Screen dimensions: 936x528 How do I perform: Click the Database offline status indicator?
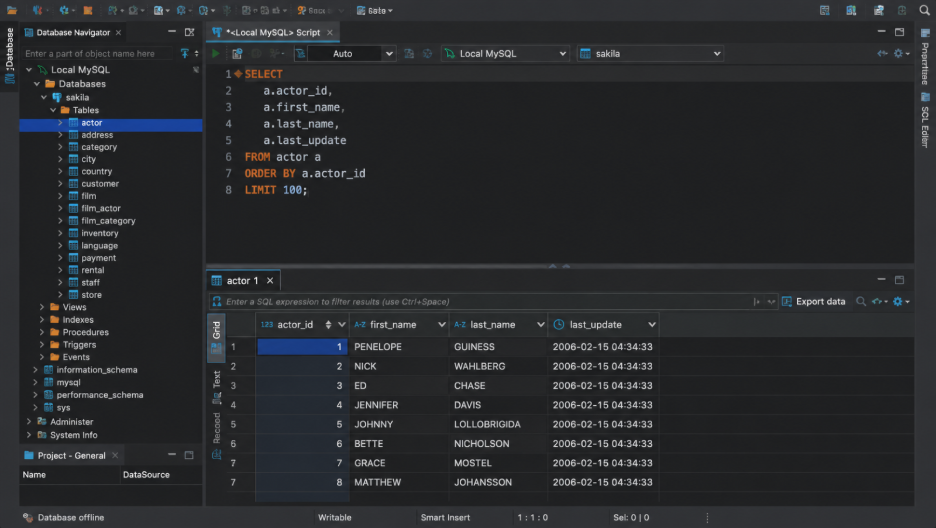click(64, 517)
